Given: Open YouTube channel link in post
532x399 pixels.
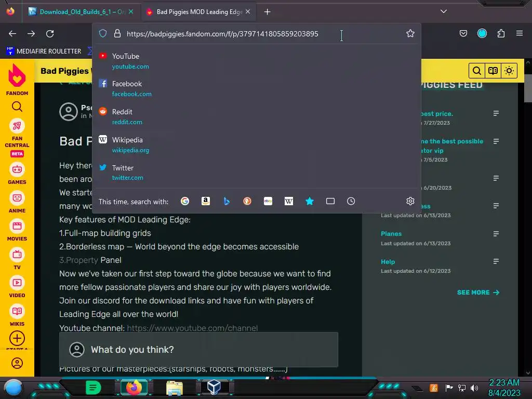Looking at the screenshot, I should tap(192, 328).
